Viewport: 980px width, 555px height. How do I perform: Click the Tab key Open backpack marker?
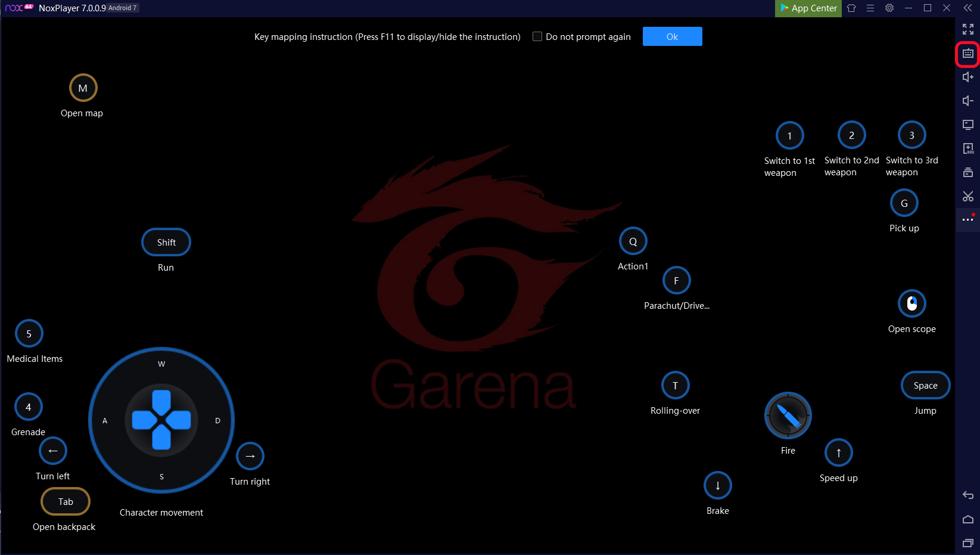coord(66,502)
